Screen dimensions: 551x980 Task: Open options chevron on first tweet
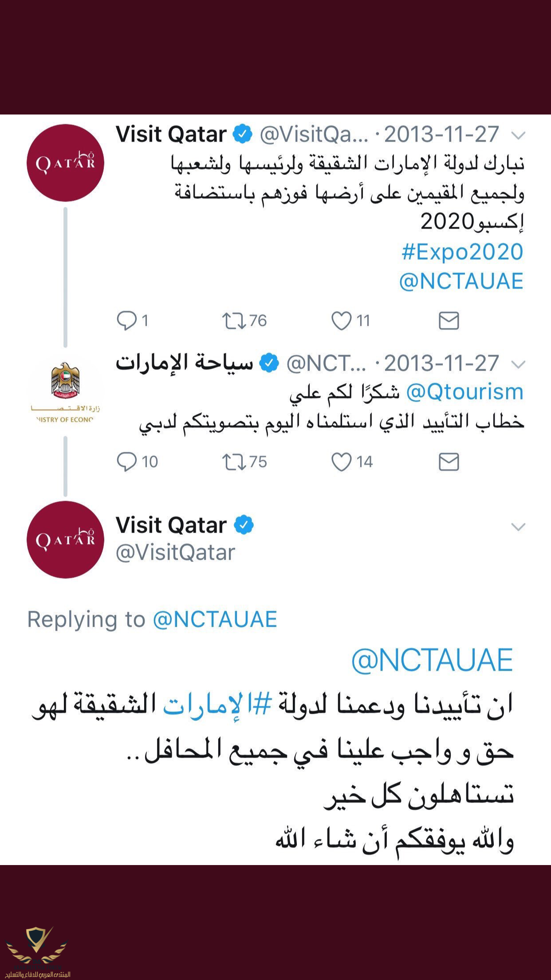[x=518, y=135]
